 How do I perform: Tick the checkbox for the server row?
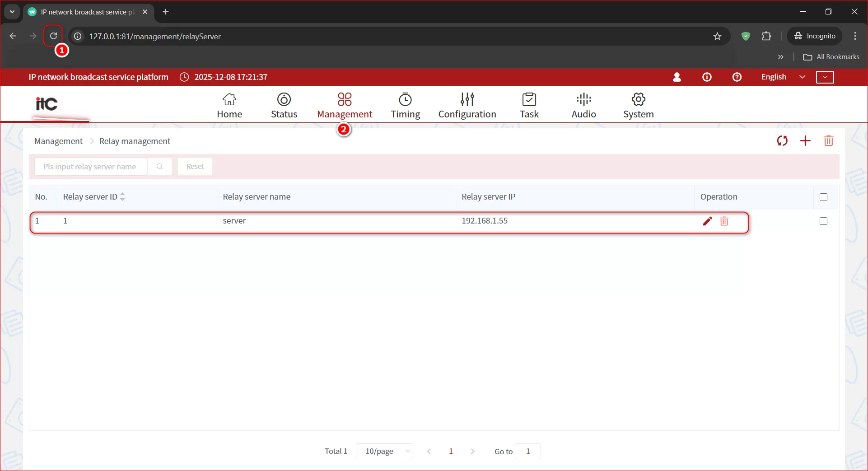pos(823,221)
